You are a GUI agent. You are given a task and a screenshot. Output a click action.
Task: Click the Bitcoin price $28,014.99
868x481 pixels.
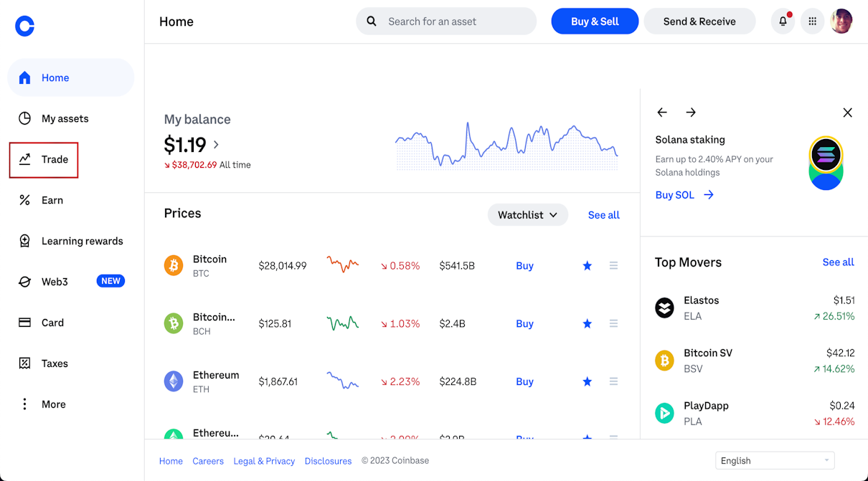(x=283, y=266)
